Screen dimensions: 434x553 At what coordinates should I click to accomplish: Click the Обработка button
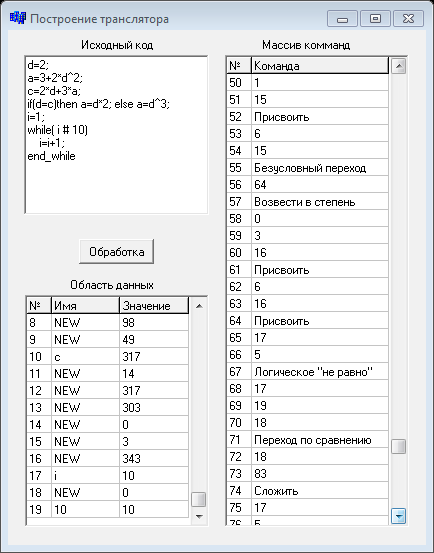click(x=117, y=251)
